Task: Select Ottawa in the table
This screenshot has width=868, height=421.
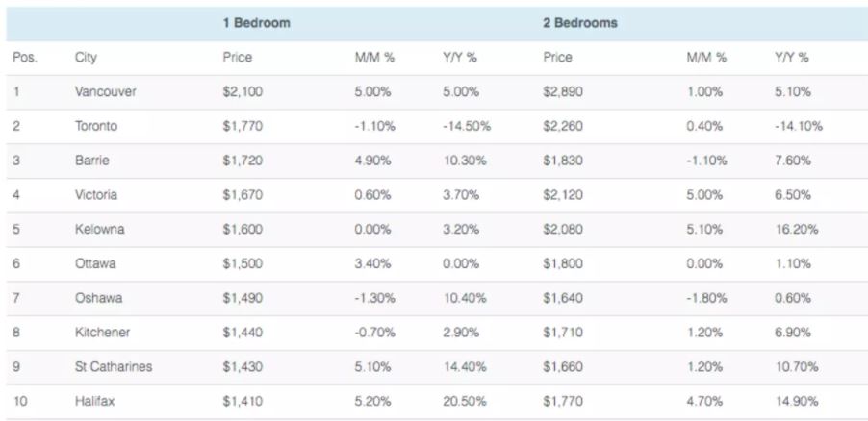Action: coord(95,264)
